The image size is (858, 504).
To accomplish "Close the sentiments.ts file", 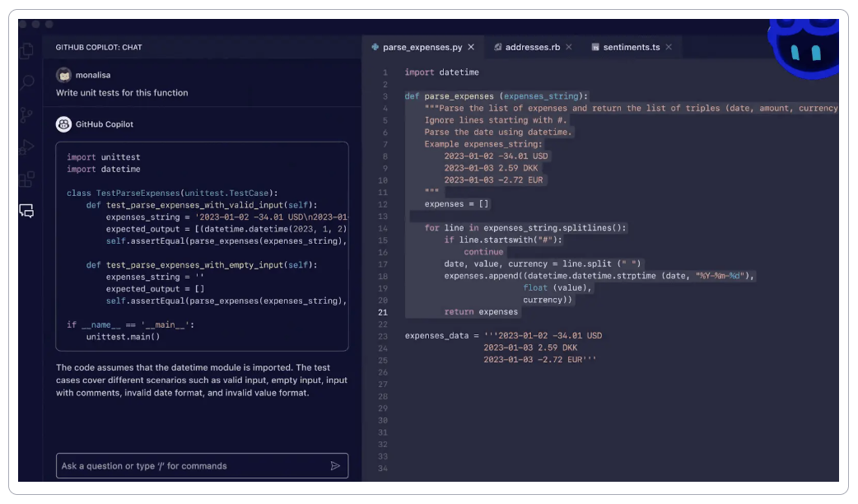I will click(x=669, y=47).
